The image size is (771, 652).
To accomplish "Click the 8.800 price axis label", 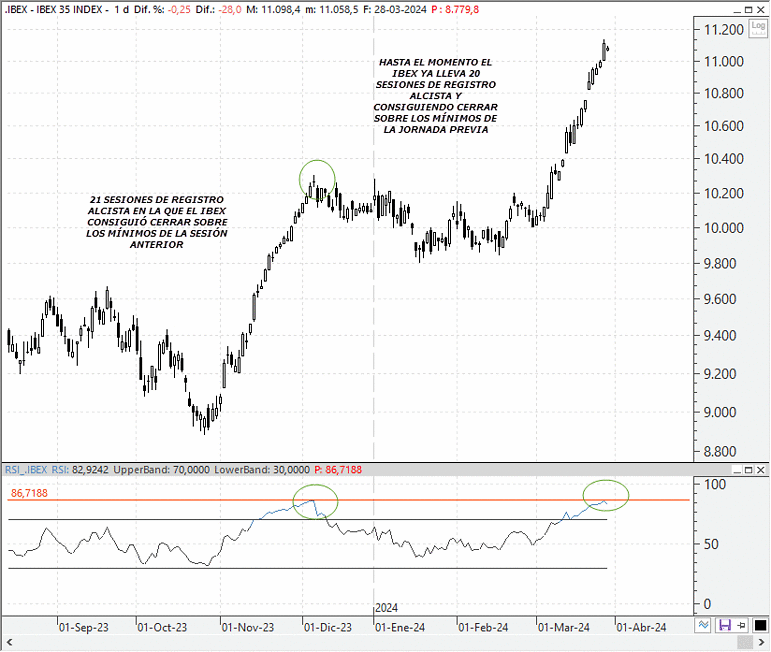I will [x=720, y=451].
